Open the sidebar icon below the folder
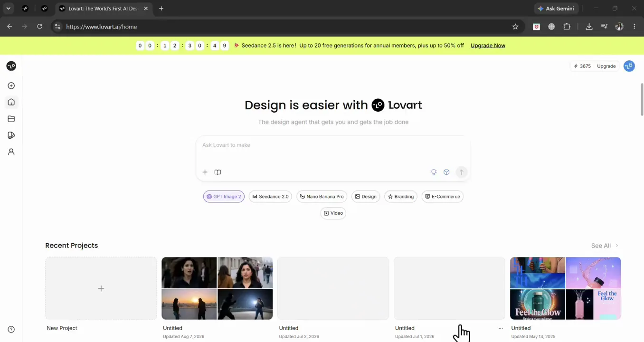The height and width of the screenshot is (342, 644). (11, 135)
